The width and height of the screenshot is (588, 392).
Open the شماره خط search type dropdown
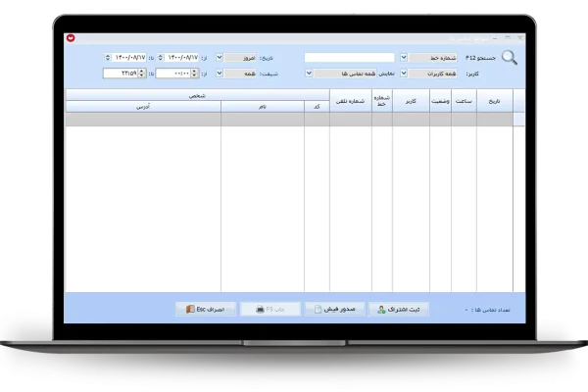click(405, 58)
